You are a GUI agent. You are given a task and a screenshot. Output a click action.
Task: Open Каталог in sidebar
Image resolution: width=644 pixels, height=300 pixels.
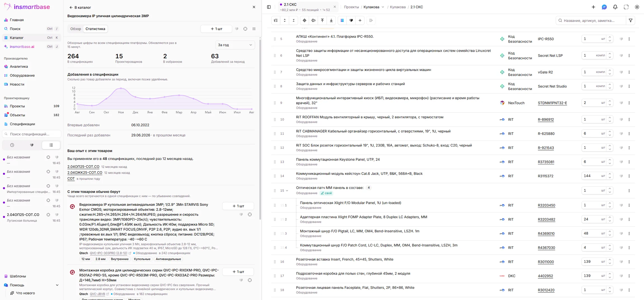(31, 38)
